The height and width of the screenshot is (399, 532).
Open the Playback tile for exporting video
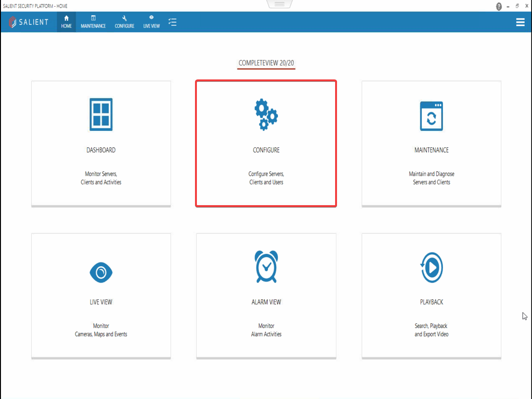[431, 295]
